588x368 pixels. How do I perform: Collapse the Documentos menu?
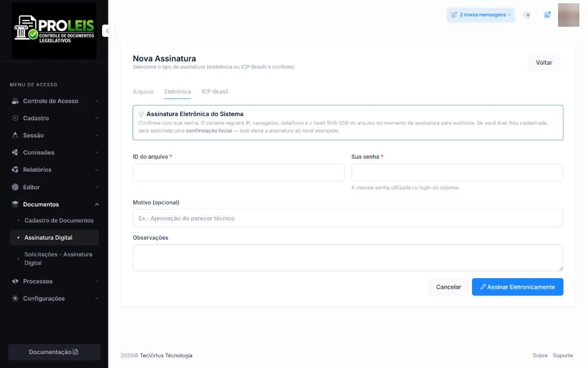(x=55, y=204)
